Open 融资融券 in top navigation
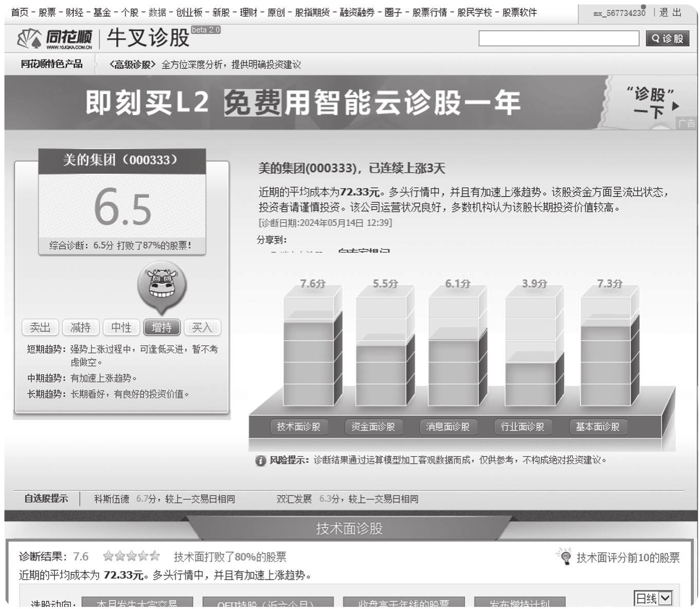Screen dimensions: 700x609 point(357,12)
